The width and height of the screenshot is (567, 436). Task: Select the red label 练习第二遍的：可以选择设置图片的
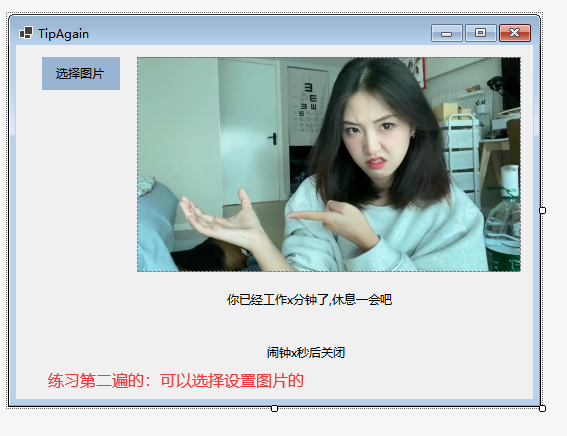tap(176, 381)
